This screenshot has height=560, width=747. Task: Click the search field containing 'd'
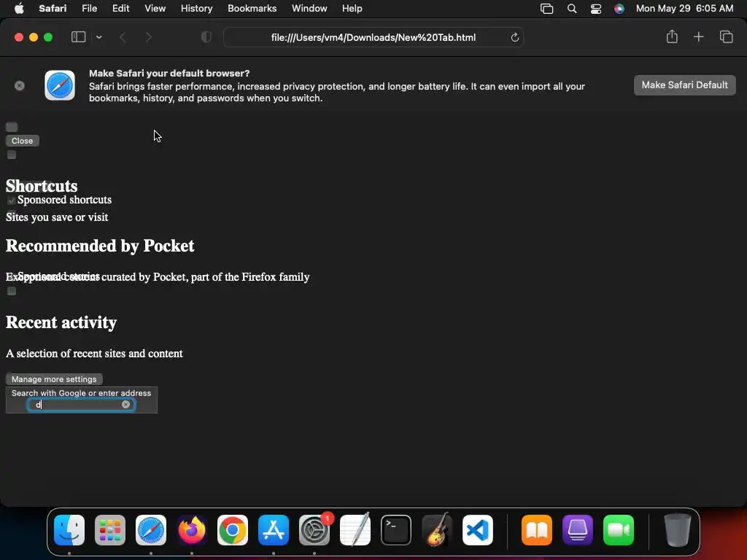(x=81, y=405)
